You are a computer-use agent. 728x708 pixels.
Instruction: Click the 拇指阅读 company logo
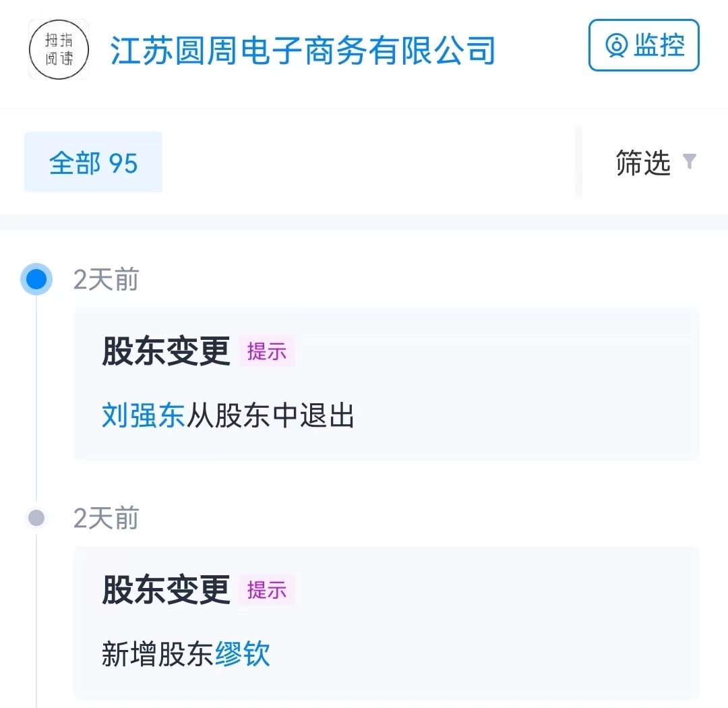[x=59, y=49]
